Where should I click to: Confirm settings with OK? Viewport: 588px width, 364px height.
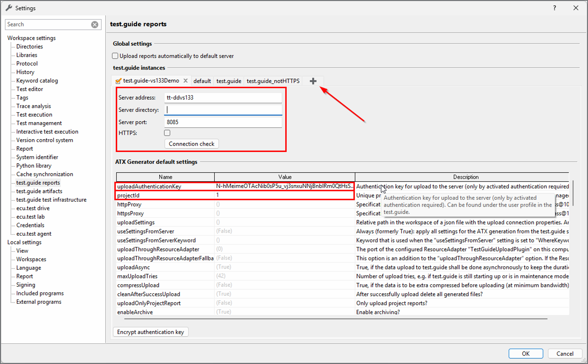[526, 353]
